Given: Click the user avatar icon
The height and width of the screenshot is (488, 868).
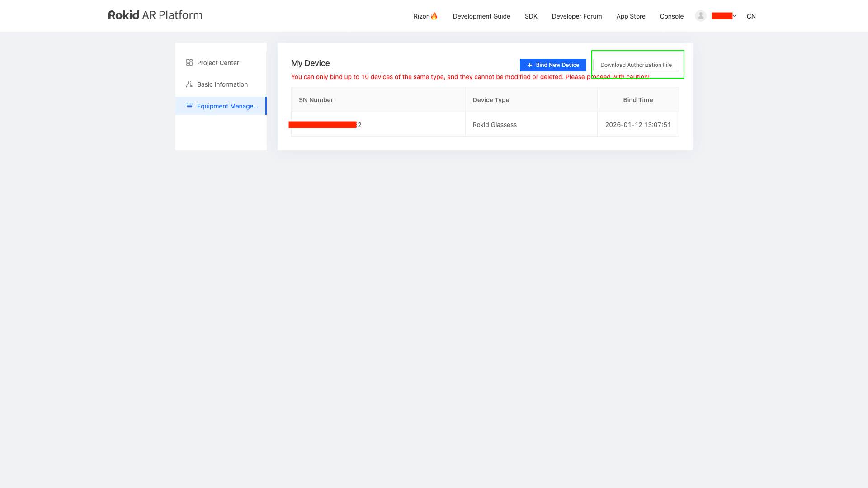Looking at the screenshot, I should pyautogui.click(x=701, y=16).
